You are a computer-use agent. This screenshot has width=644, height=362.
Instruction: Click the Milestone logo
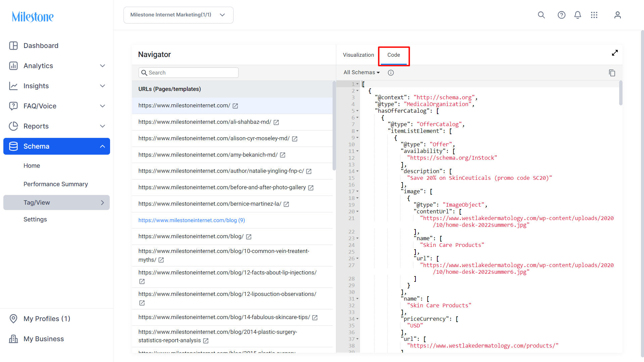(x=33, y=16)
